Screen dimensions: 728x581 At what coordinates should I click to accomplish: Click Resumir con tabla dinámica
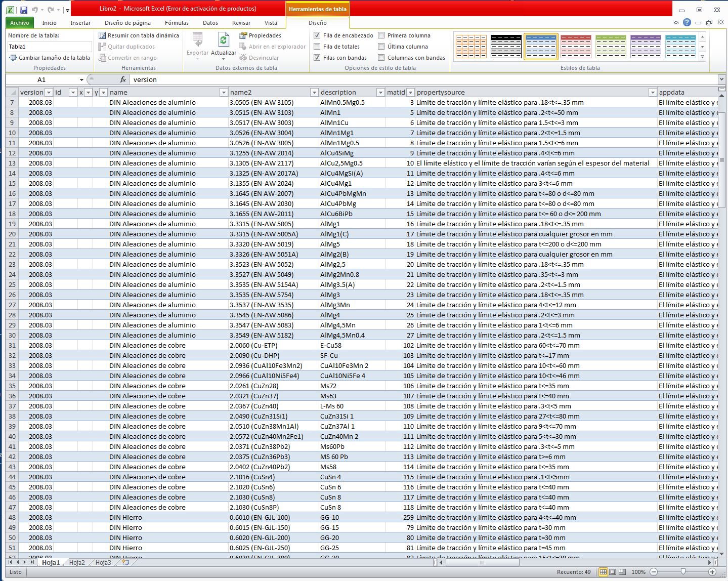(x=139, y=35)
